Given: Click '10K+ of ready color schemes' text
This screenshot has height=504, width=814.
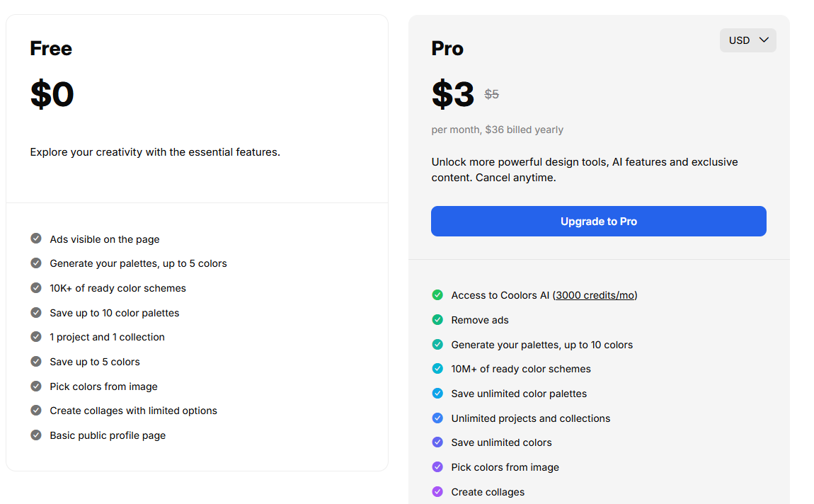Looking at the screenshot, I should click(117, 288).
